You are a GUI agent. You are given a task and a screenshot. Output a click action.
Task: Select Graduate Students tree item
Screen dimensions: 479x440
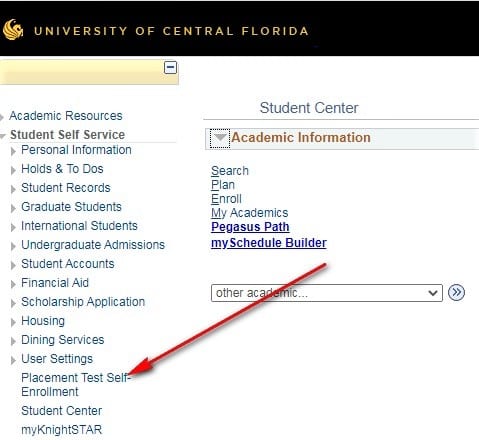coord(71,207)
